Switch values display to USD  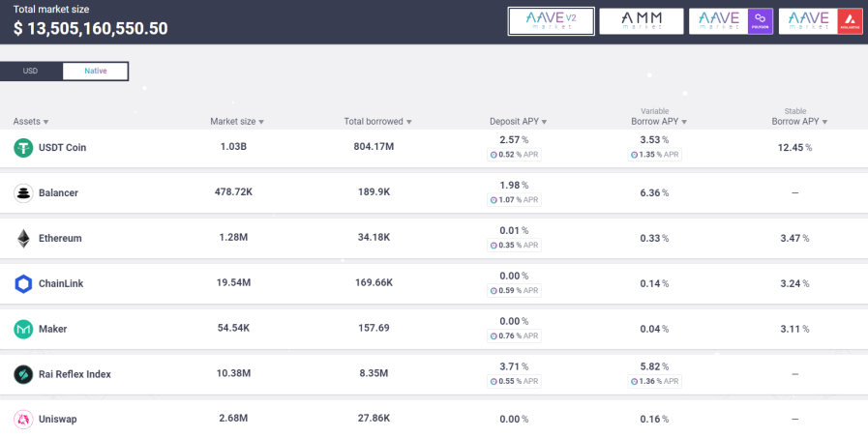pos(30,71)
